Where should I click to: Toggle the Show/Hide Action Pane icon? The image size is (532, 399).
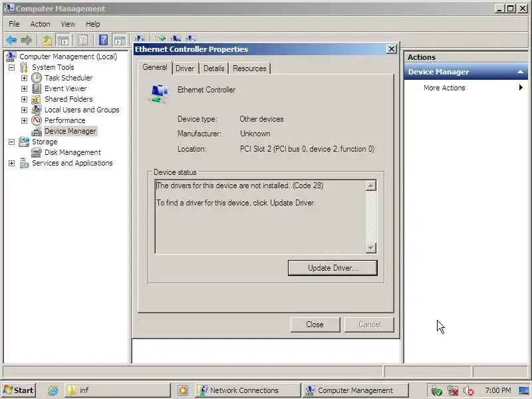coord(120,41)
